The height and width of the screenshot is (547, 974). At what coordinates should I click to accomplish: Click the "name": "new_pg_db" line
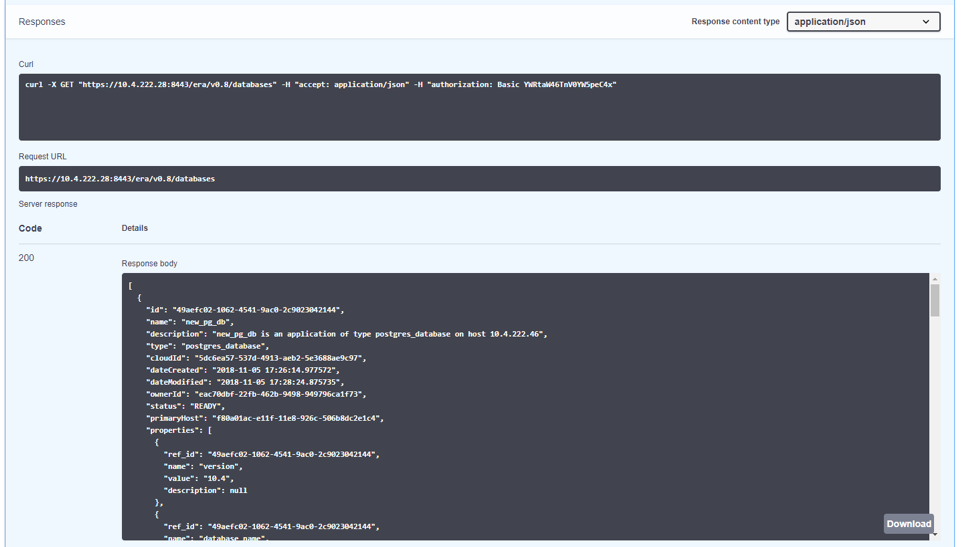coord(190,322)
